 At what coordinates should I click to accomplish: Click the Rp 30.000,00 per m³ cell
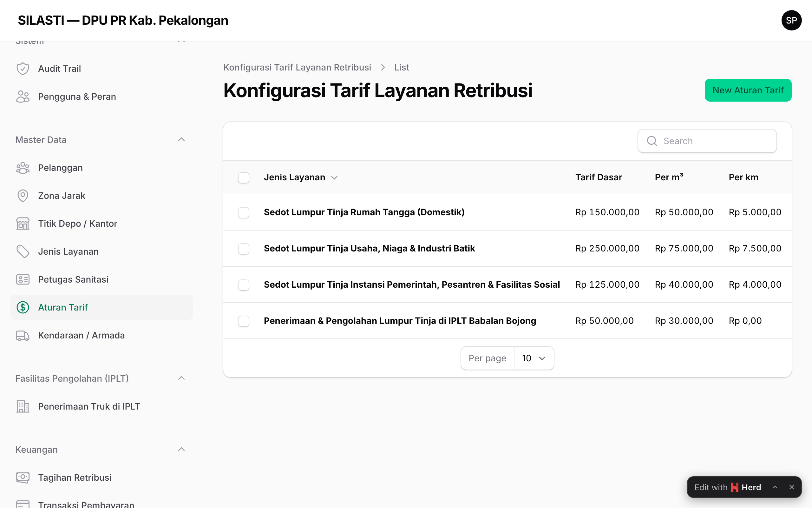pos(684,321)
